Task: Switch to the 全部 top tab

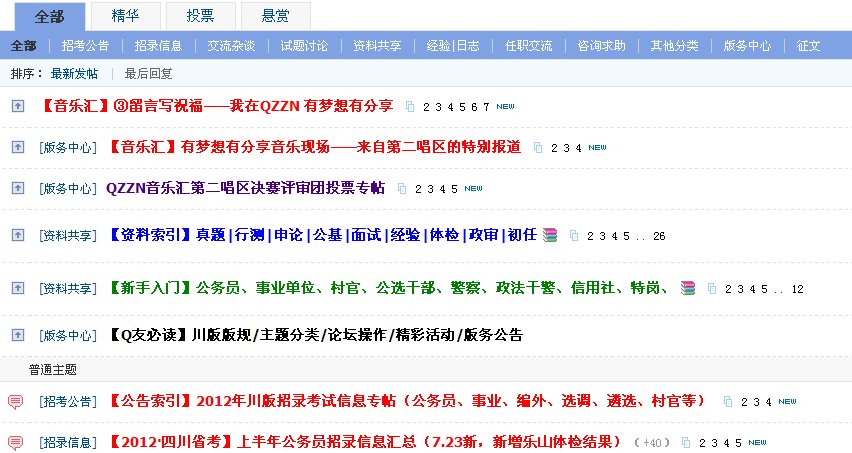Action: [49, 16]
